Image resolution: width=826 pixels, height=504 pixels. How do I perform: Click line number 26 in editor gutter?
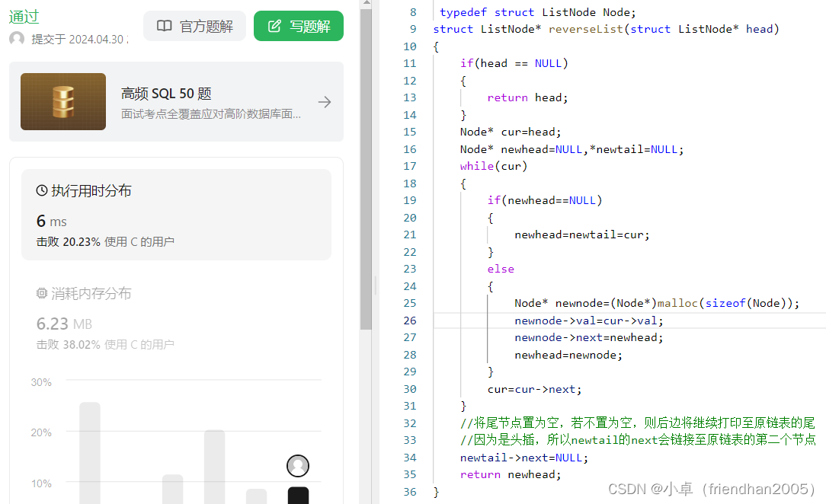click(x=410, y=321)
